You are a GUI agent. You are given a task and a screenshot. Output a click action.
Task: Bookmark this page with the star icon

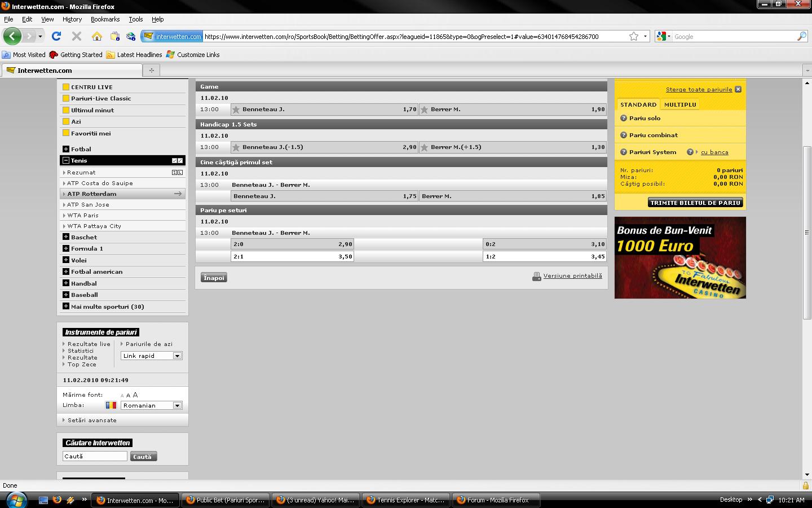point(634,36)
